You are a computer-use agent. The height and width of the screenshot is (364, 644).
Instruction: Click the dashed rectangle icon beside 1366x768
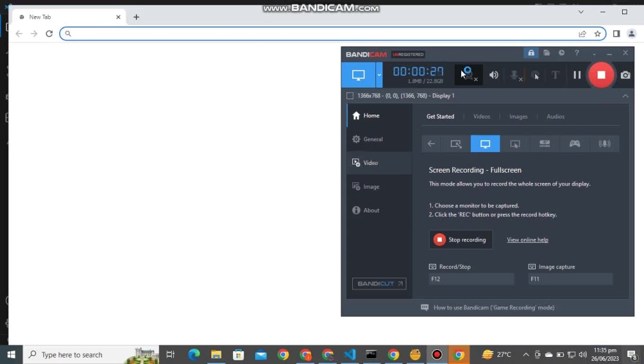click(350, 96)
